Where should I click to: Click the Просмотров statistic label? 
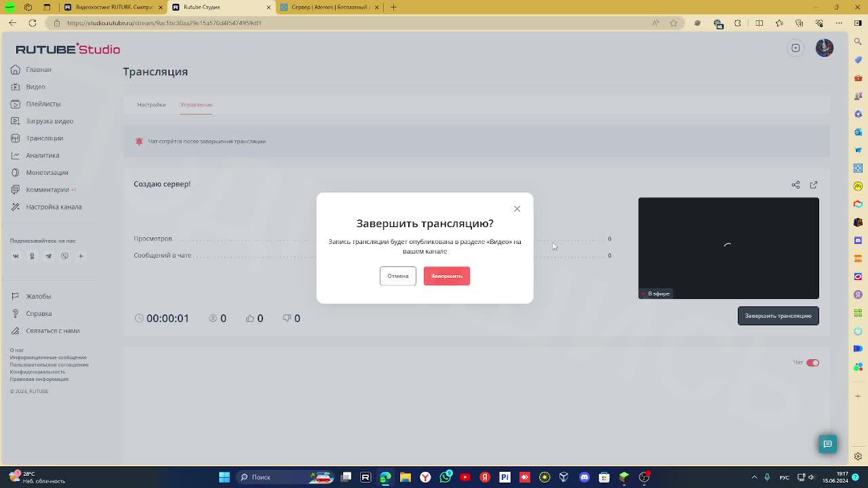click(x=153, y=239)
